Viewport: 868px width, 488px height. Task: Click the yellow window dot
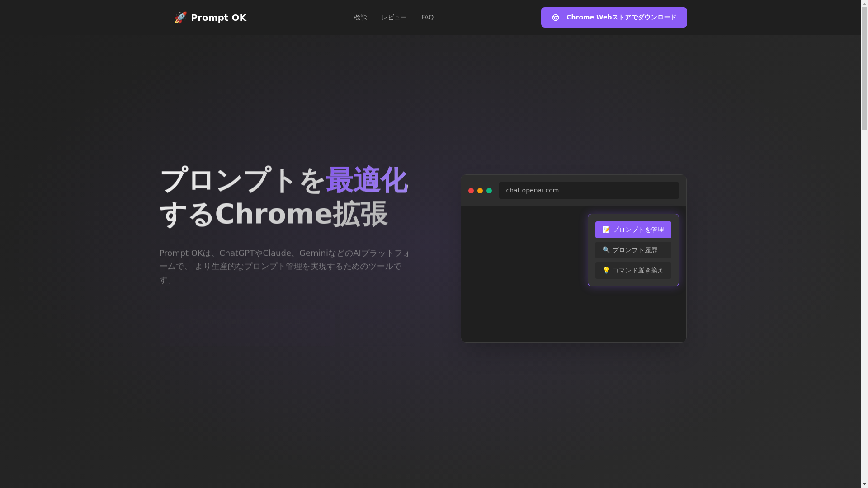coord(480,191)
